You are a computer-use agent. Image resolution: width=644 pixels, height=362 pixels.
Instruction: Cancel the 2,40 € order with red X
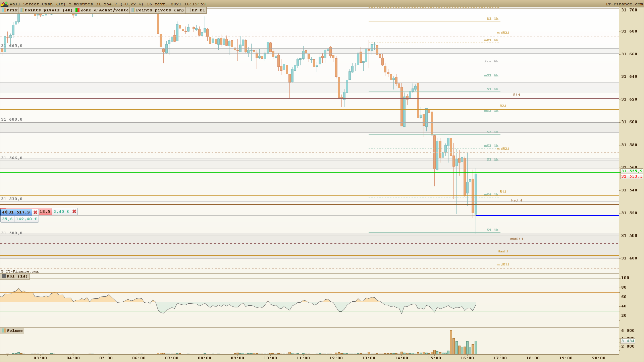pos(74,212)
